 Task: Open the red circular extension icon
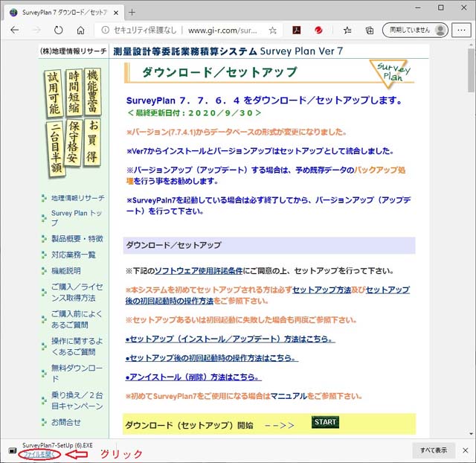318,30
